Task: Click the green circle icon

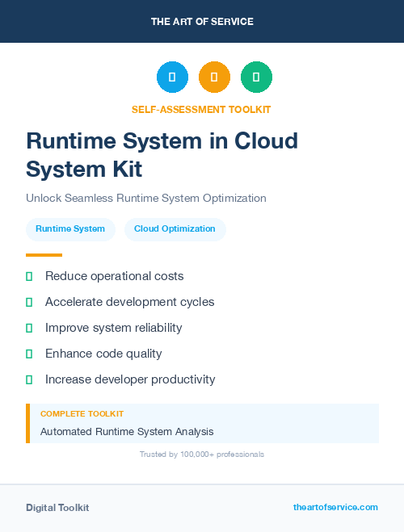Action: (256, 77)
